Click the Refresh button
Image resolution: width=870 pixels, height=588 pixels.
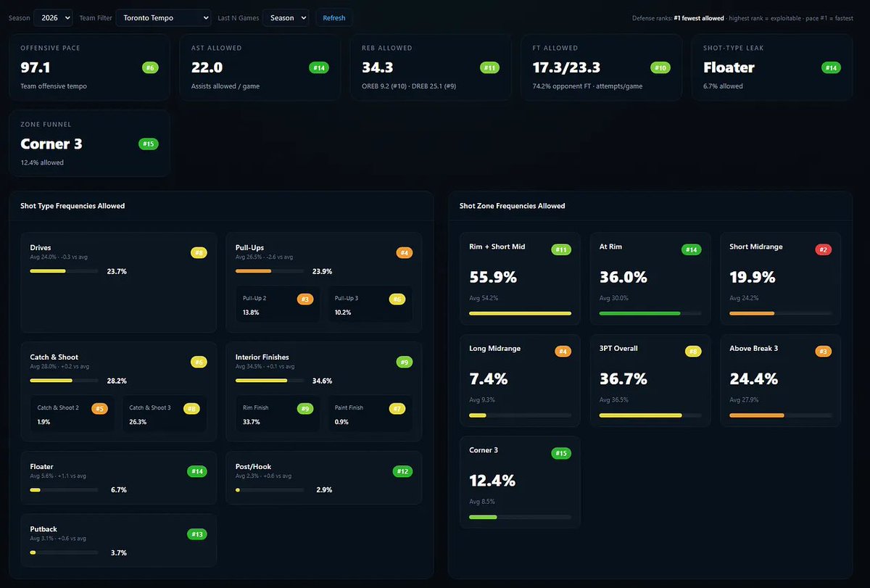coord(334,17)
